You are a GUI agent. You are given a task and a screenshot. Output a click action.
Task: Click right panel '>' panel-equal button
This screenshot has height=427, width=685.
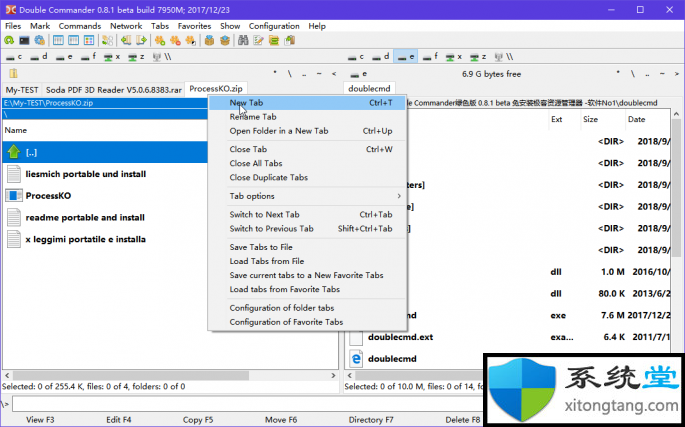coord(677,74)
